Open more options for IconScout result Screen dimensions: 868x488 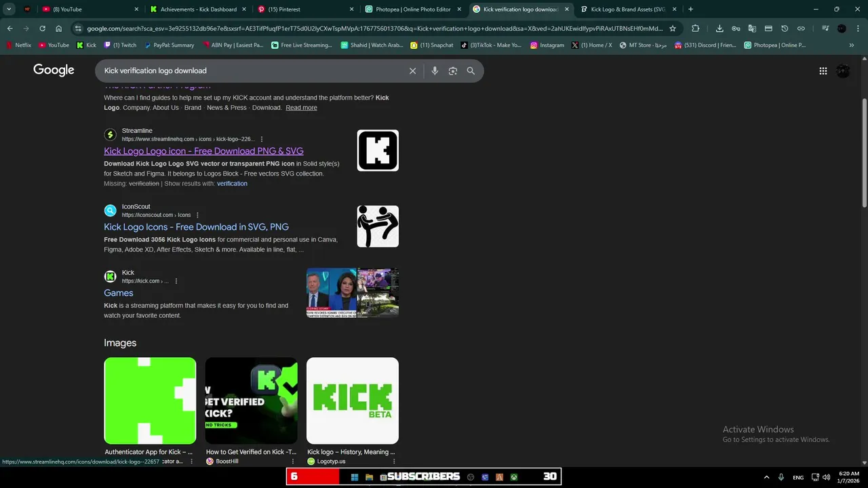tap(199, 215)
